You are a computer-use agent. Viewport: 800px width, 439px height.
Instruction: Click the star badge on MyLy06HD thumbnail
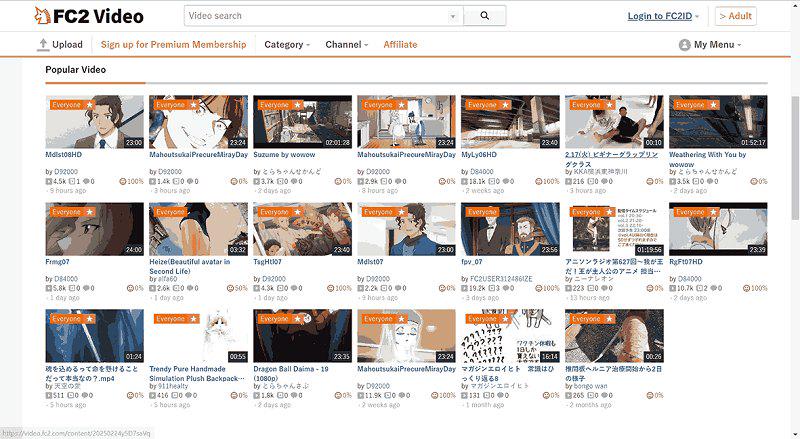[x=505, y=105]
